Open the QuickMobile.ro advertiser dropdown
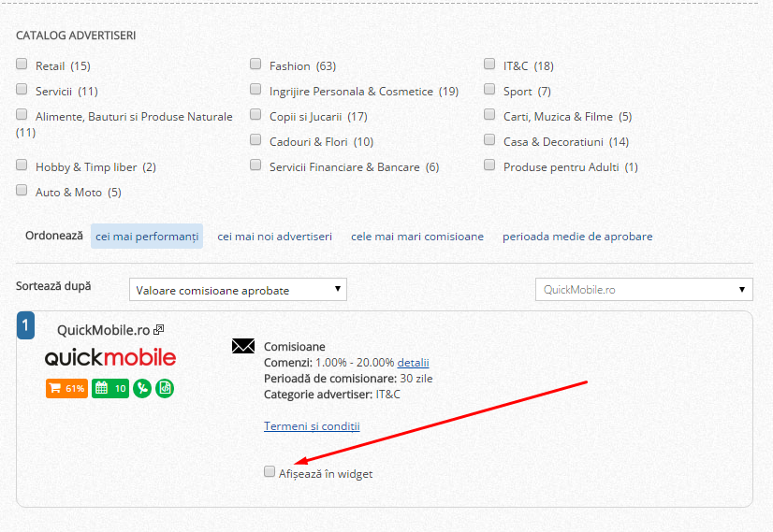The width and height of the screenshot is (773, 532). coord(644,290)
